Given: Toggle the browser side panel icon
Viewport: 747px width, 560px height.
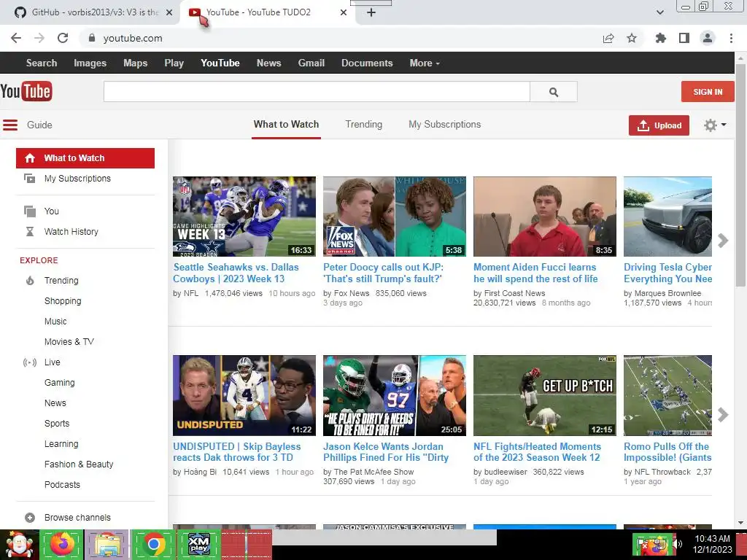Looking at the screenshot, I should pyautogui.click(x=684, y=38).
